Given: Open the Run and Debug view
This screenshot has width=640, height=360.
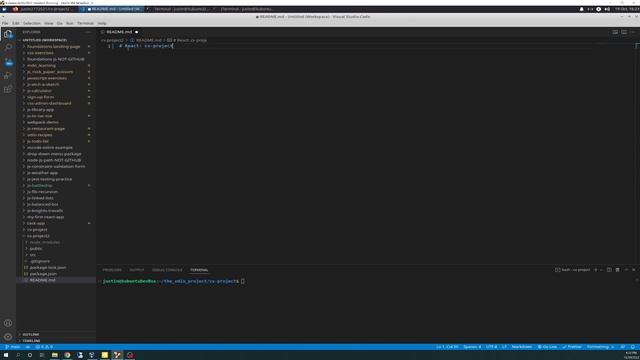Looking at the screenshot, I should click(x=8, y=76).
